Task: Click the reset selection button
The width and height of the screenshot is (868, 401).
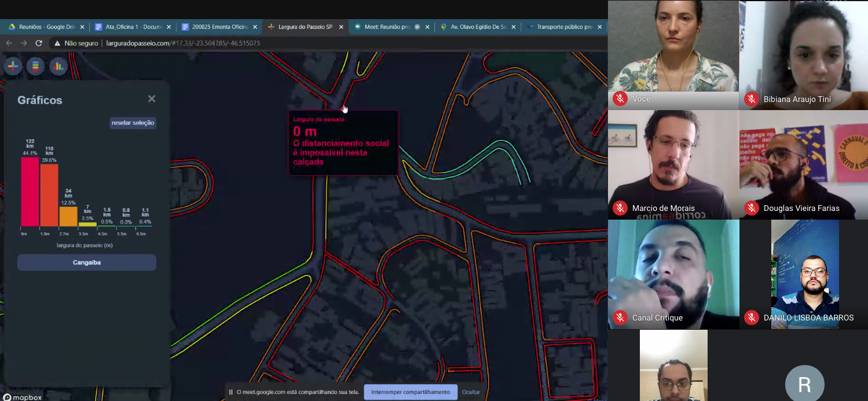Action: pos(133,123)
